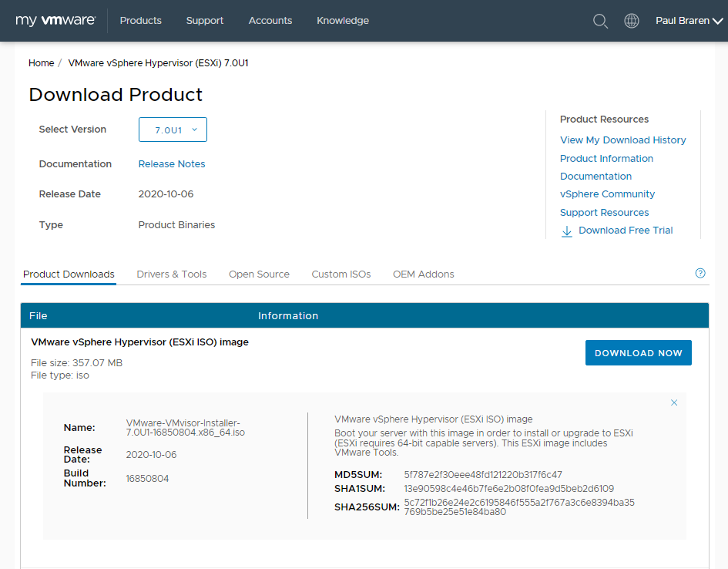Open View My Download History link
Viewport: 728px width, 569px height.
click(x=622, y=140)
